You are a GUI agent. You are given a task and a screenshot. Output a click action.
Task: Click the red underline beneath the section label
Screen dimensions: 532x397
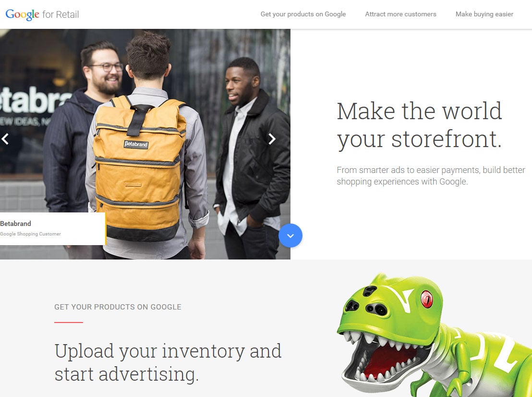[69, 323]
